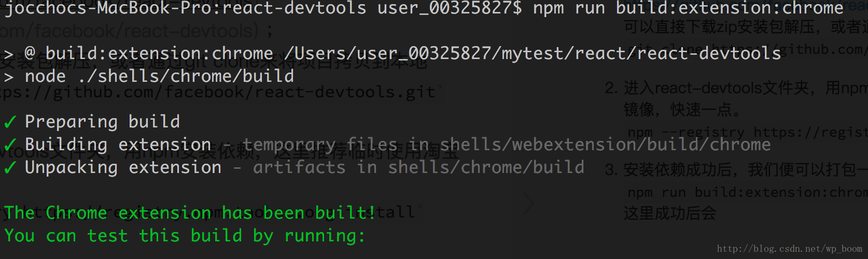
Task: Click the You can test this build line
Action: click(185, 236)
